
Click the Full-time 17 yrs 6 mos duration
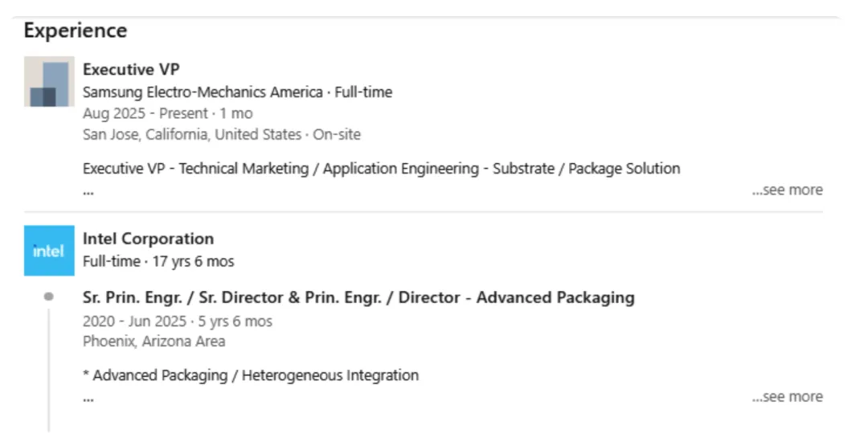158,261
